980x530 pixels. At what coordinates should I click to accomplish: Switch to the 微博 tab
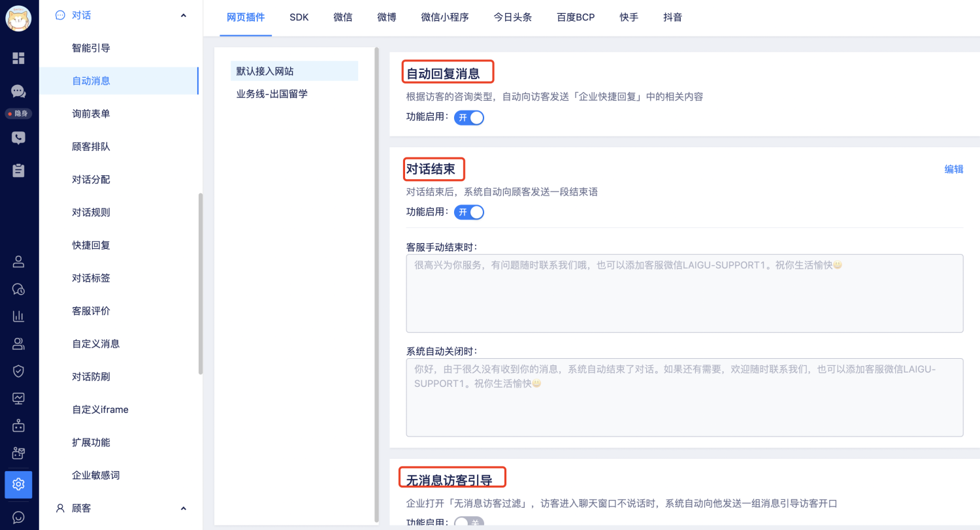click(x=387, y=18)
